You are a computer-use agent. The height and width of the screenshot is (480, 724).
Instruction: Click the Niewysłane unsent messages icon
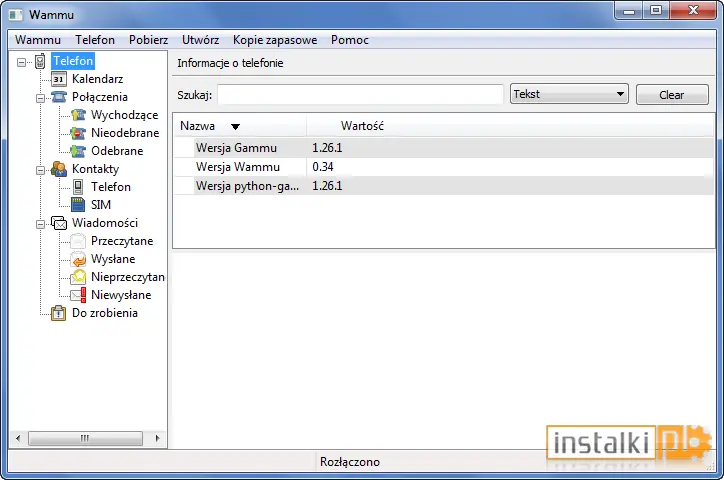tap(78, 295)
